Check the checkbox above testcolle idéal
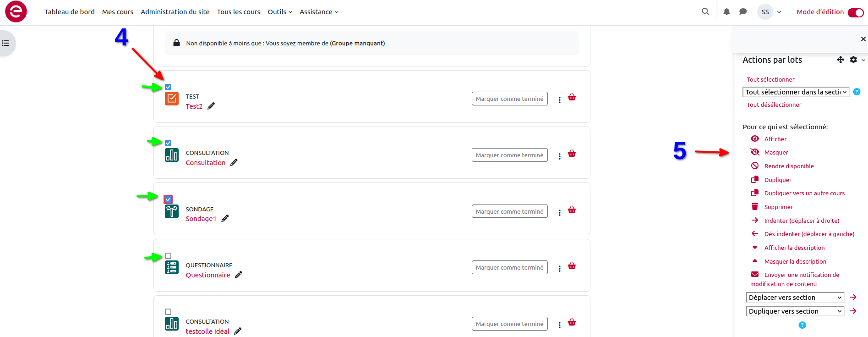This screenshot has height=337, width=868. [168, 312]
